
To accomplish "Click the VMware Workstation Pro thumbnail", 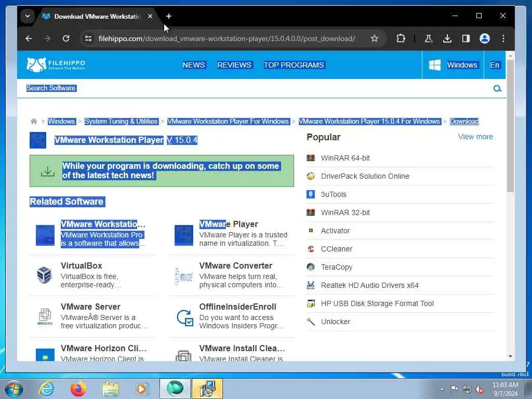I will (45, 235).
